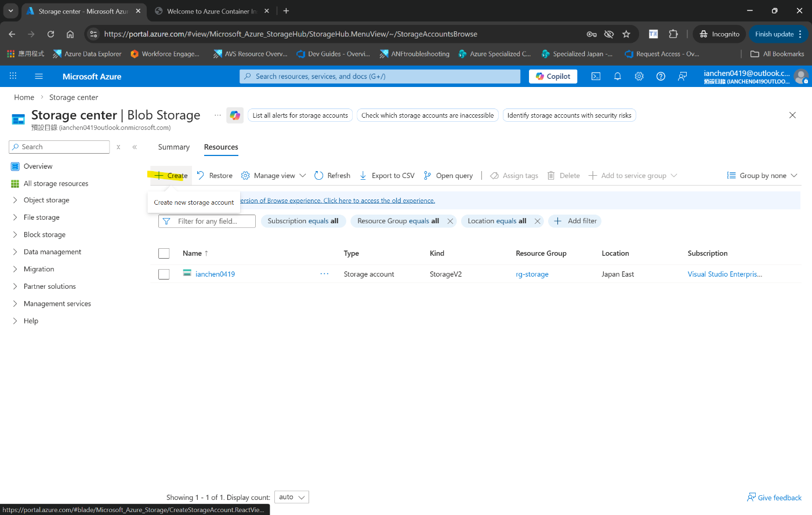
Task: Open the Visual Studio Enterprise subscription link
Action: [x=725, y=274]
